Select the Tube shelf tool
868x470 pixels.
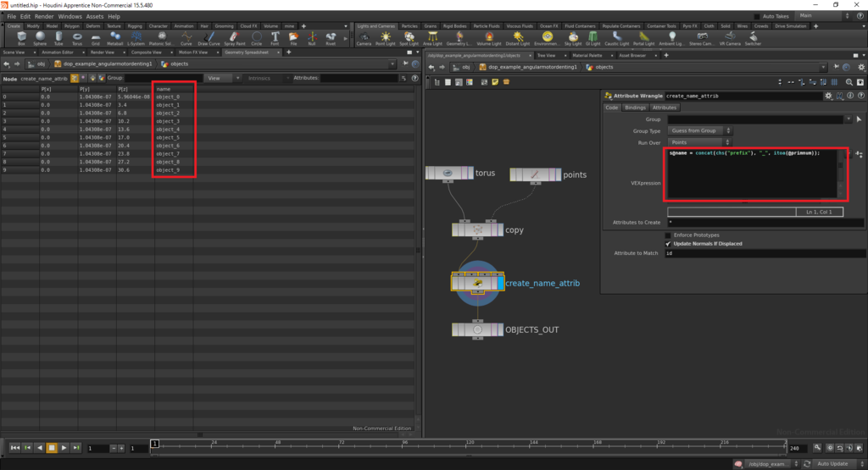pyautogui.click(x=58, y=38)
